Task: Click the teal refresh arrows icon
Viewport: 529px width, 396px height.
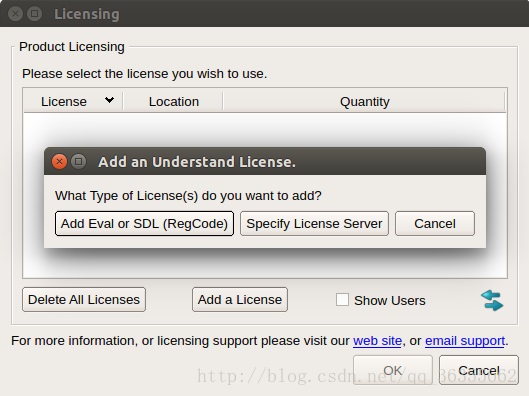Action: tap(492, 300)
